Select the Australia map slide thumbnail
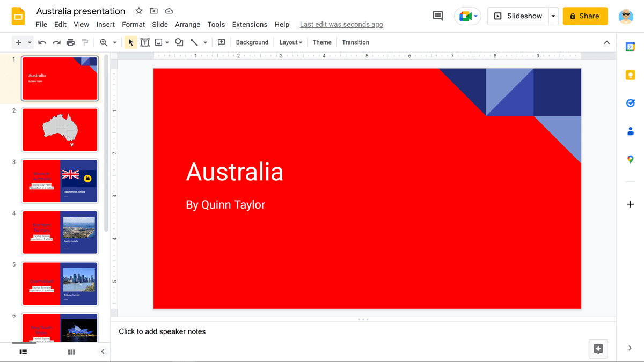Image resolution: width=644 pixels, height=362 pixels. [x=60, y=129]
